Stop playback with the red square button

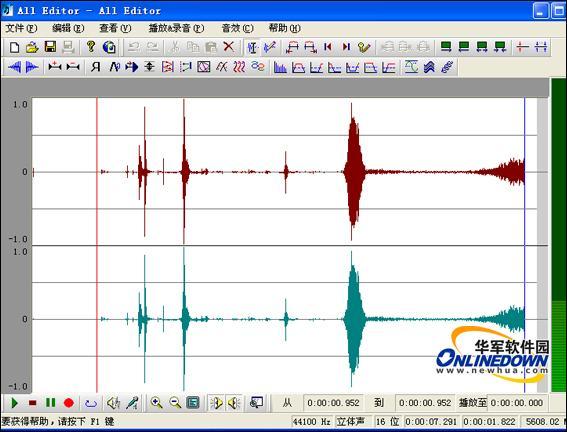(x=33, y=403)
